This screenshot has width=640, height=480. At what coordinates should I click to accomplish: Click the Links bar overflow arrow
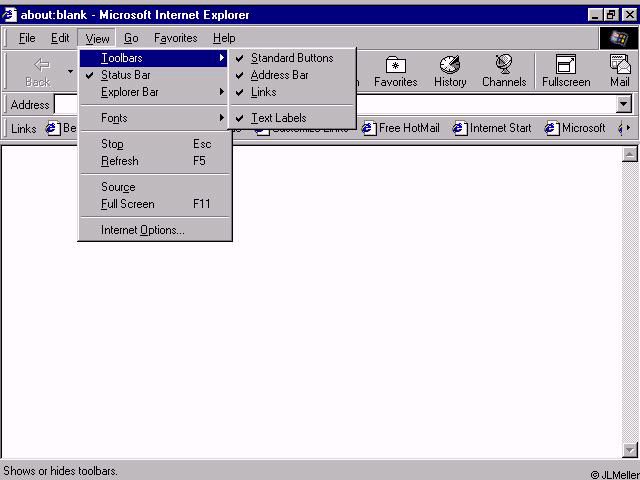click(628, 128)
